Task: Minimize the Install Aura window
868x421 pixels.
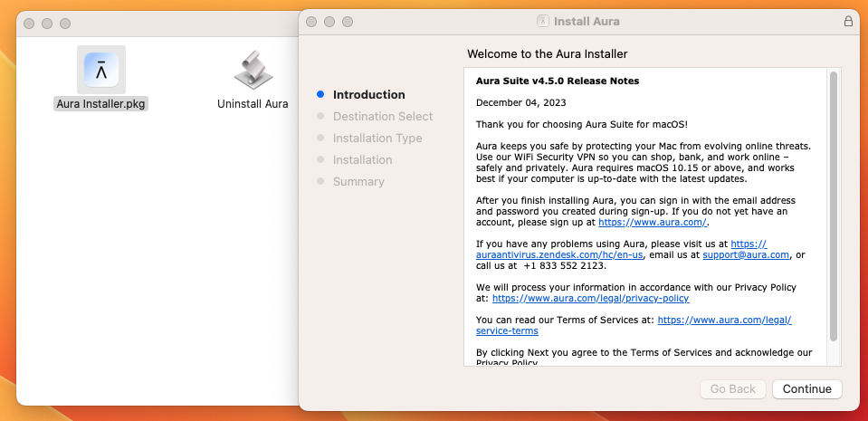Action: tap(329, 22)
